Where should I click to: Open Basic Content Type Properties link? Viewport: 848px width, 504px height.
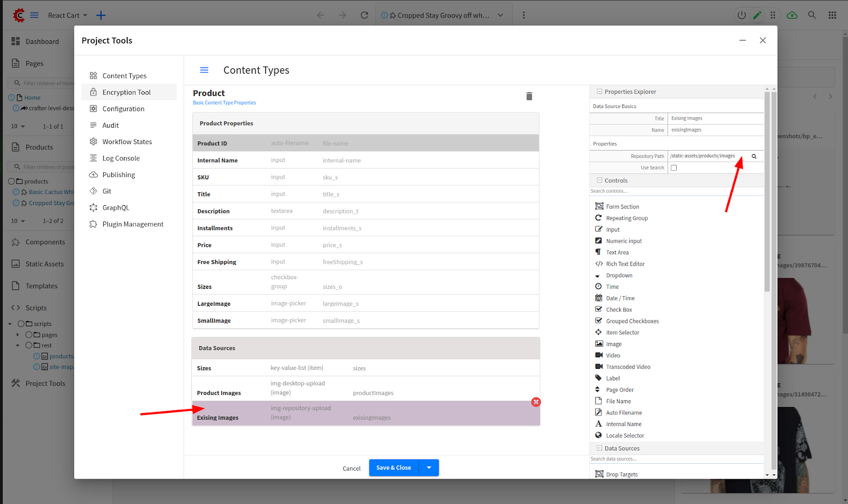pos(224,103)
